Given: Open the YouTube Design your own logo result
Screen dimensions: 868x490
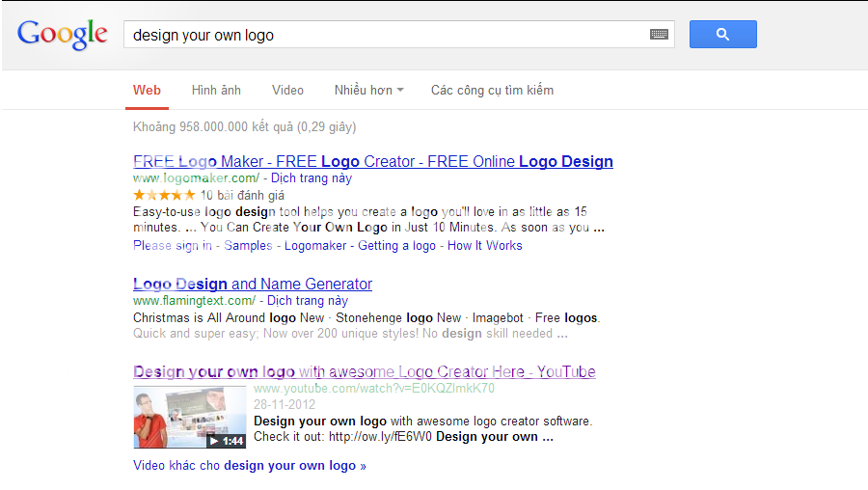Looking at the screenshot, I should pos(365,371).
